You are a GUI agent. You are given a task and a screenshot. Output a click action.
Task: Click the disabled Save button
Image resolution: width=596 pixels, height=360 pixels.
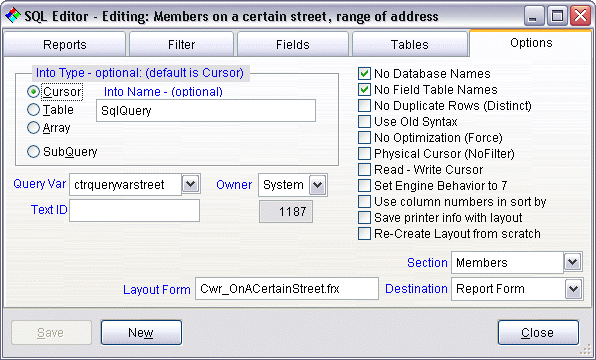coord(51,333)
